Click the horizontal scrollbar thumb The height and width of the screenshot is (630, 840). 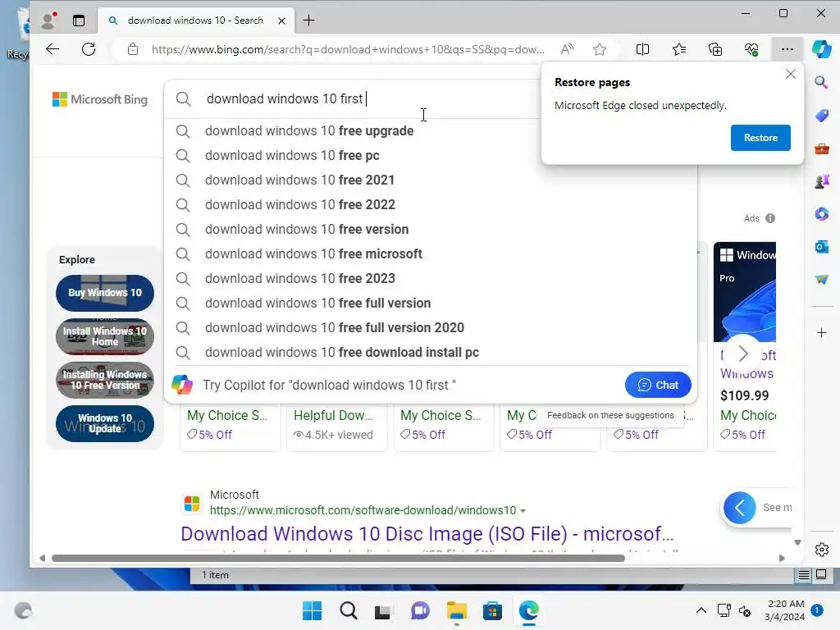click(x=338, y=558)
